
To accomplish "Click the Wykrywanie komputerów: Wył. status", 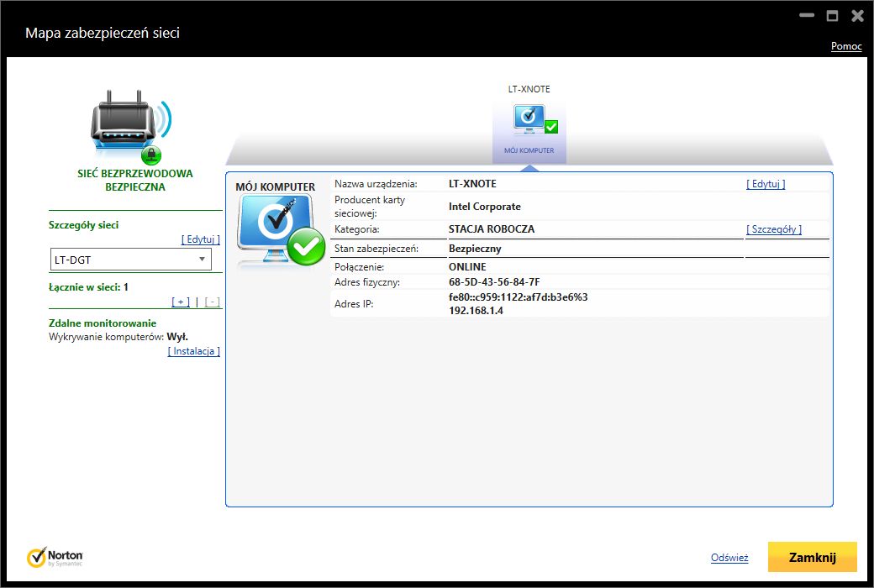I will coord(118,337).
